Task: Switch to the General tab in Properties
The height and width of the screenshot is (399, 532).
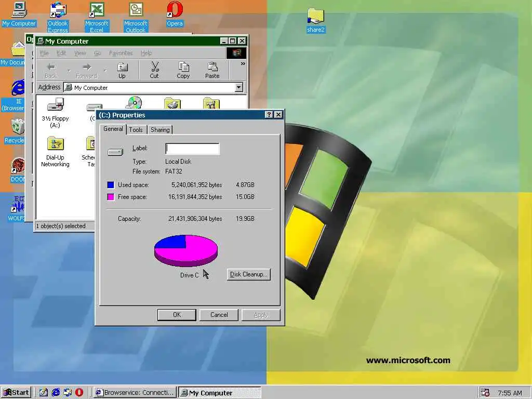Action: [x=113, y=129]
